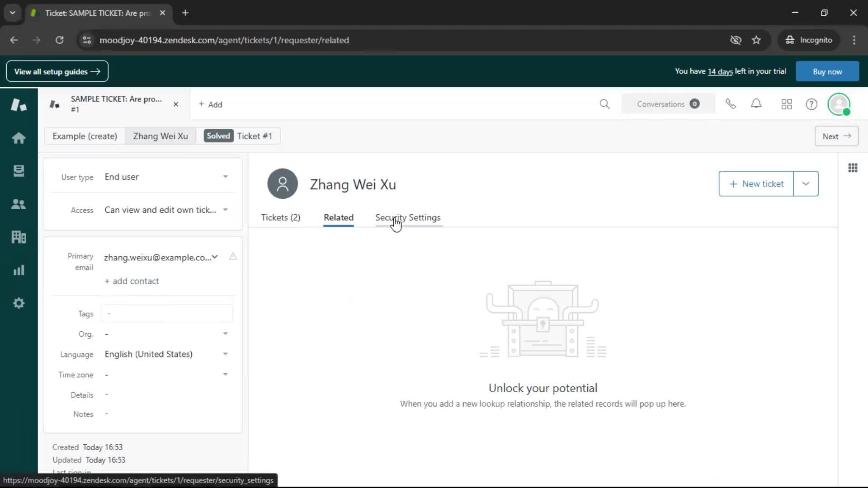Image resolution: width=868 pixels, height=488 pixels.
Task: Open the browser three-dot menu
Action: [x=854, y=40]
